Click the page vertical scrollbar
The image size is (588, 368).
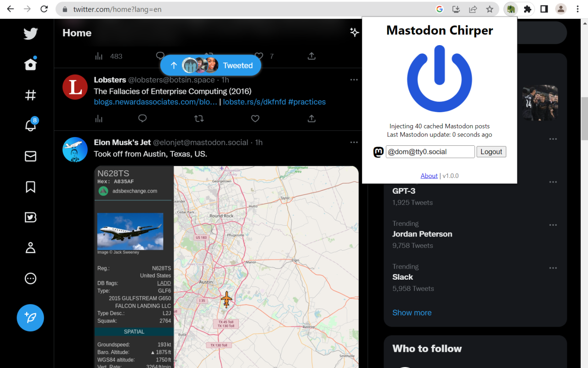tap(584, 118)
